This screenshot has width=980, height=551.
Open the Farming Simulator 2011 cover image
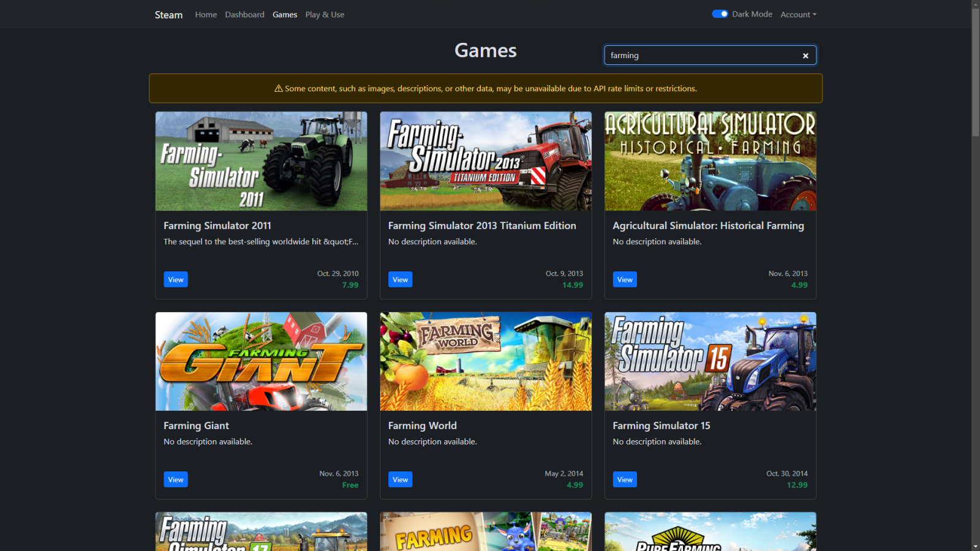coord(261,161)
